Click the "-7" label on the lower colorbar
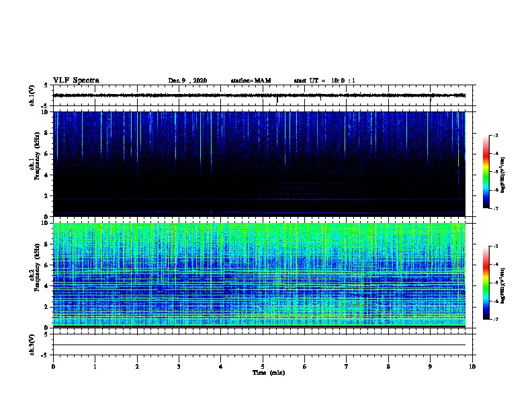The width and height of the screenshot is (532, 411). (x=496, y=319)
